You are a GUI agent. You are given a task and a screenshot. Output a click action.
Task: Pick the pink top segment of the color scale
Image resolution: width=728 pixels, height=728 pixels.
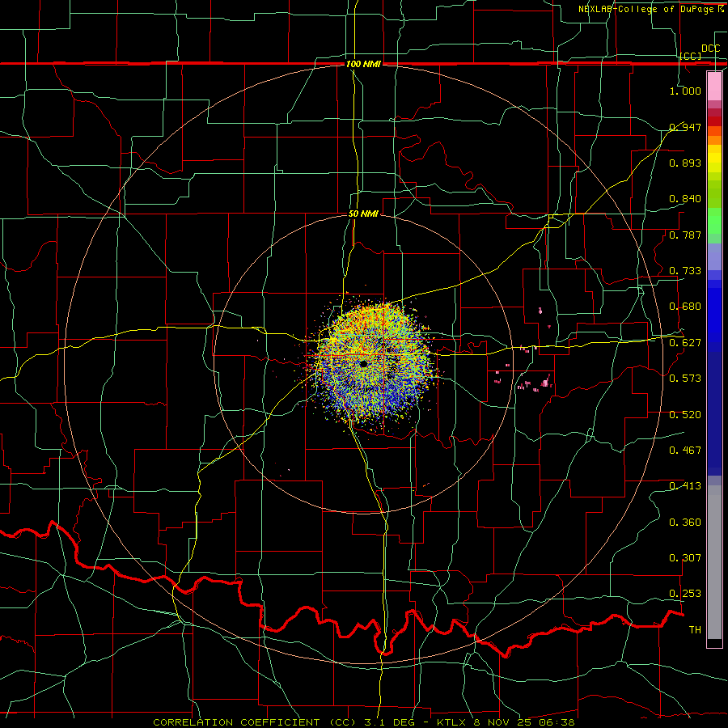point(714,86)
